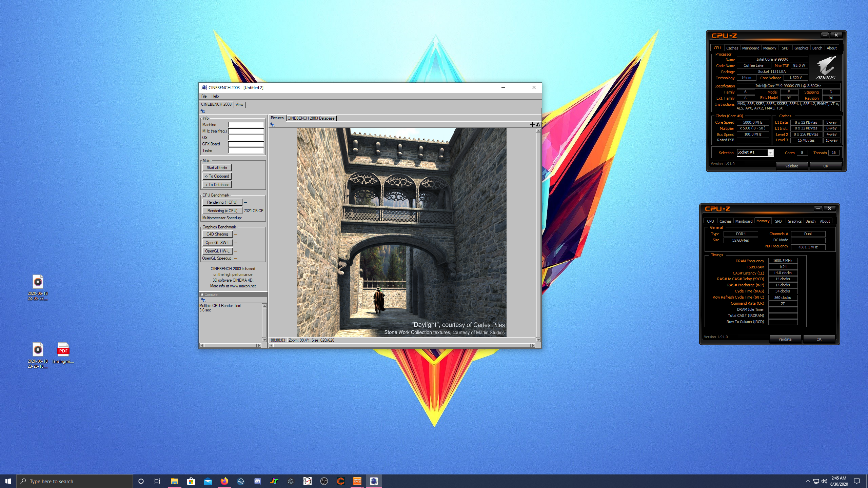This screenshot has height=488, width=868.
Task: Open Mainboard tab in top CPU-Z window
Action: pos(751,48)
